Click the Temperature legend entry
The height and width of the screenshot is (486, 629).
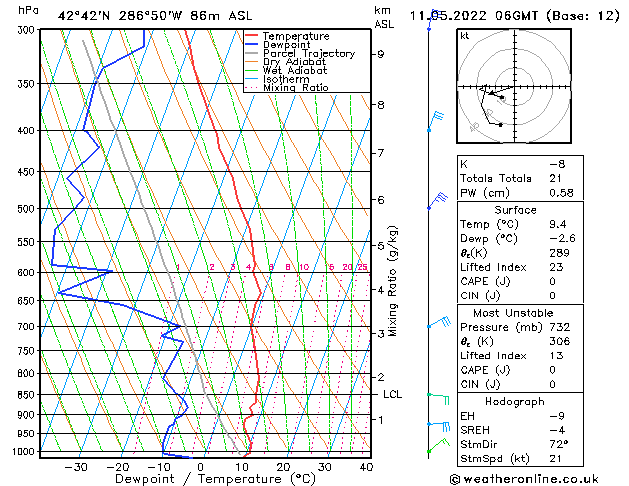[296, 36]
